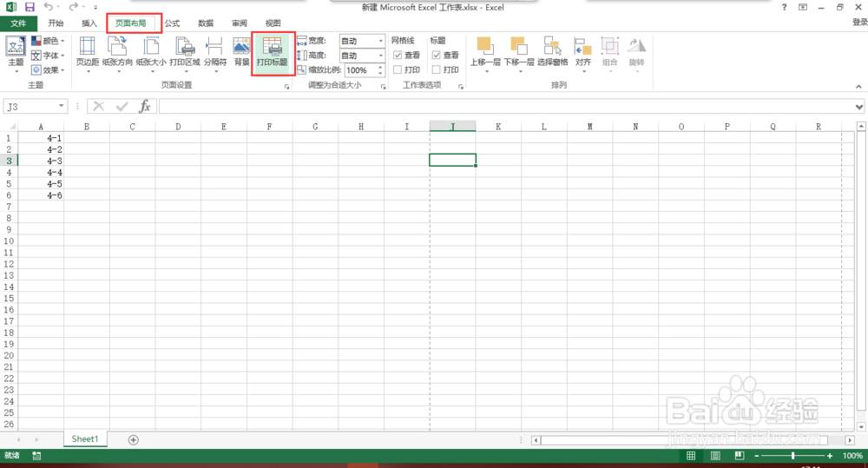Add a new sheet with plus button
This screenshot has height=468, width=868.
click(x=133, y=439)
